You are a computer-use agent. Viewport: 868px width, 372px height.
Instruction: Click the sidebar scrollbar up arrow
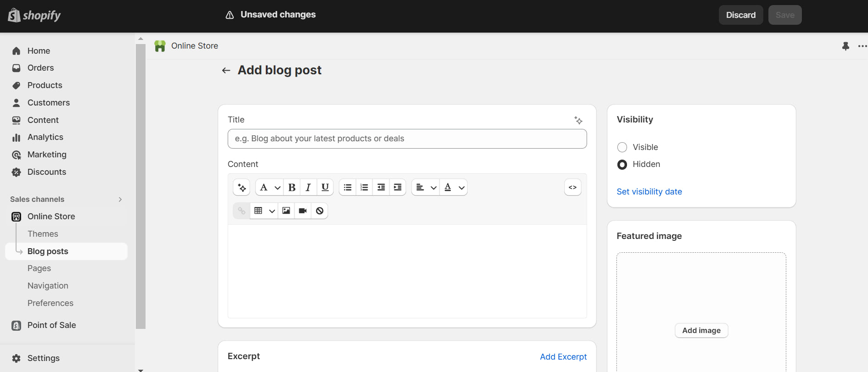pyautogui.click(x=140, y=39)
